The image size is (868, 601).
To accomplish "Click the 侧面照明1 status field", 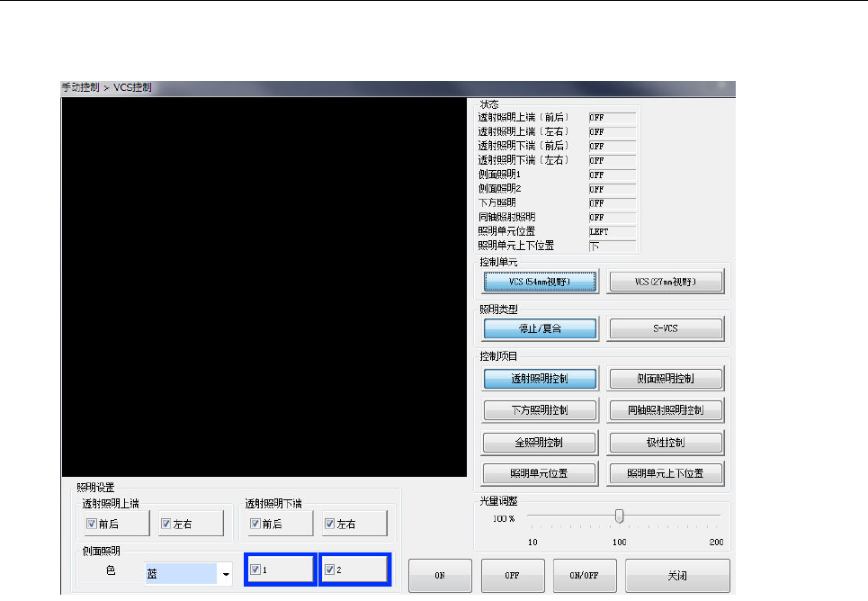I will [612, 175].
